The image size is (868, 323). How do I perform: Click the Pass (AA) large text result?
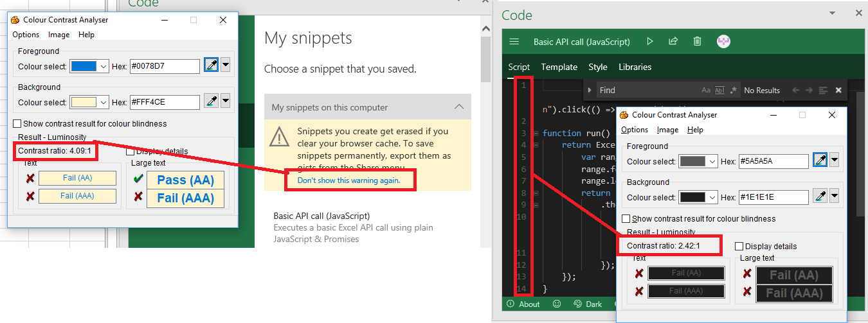pos(185,180)
